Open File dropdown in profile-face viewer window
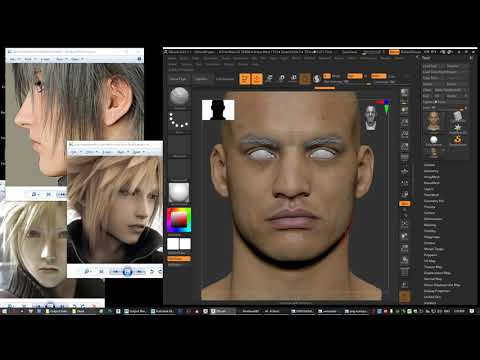Viewport: 480px width, 360px height. click(x=14, y=59)
